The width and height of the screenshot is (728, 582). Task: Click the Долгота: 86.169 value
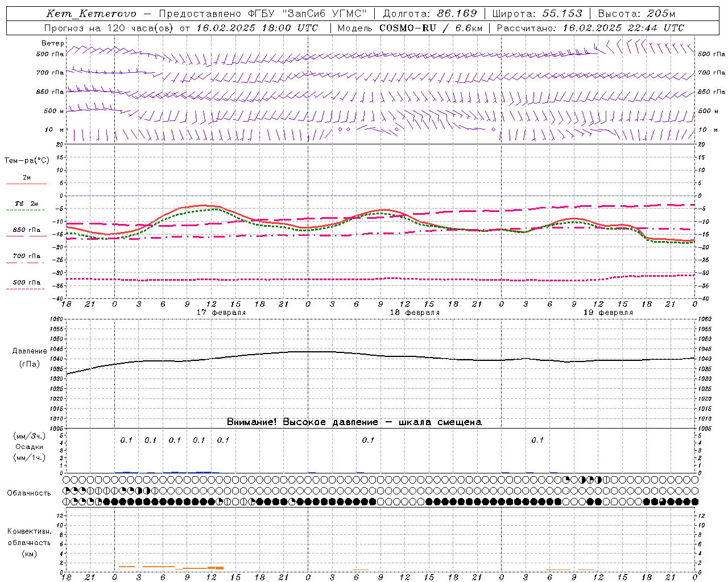[430, 14]
